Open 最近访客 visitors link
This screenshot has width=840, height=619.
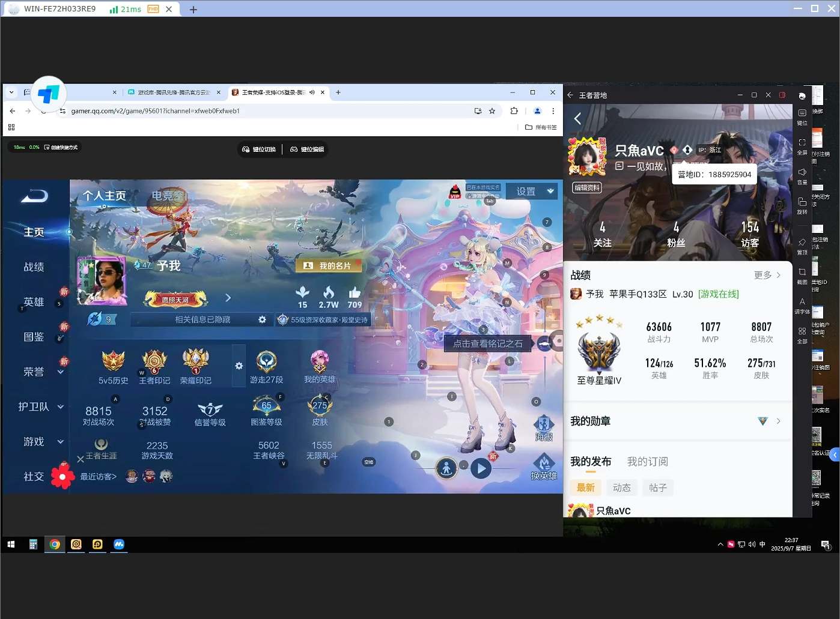pos(99,477)
